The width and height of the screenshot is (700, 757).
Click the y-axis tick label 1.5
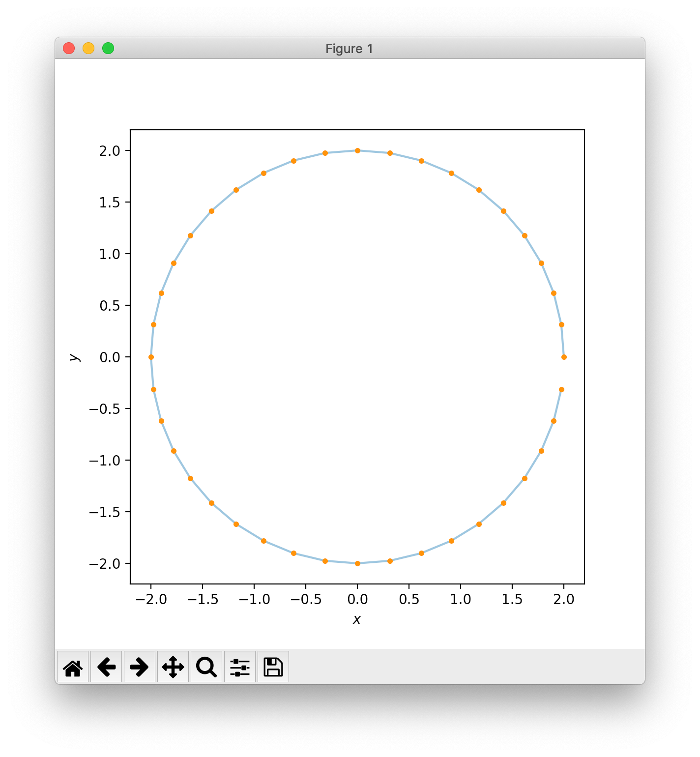click(110, 202)
